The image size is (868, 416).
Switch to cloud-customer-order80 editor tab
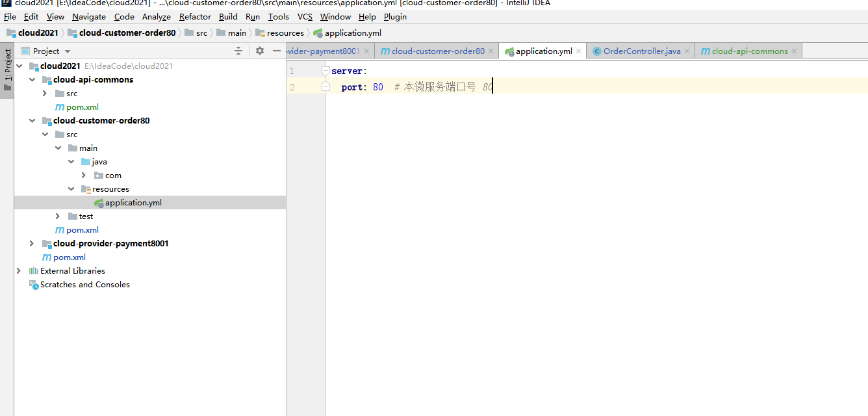pyautogui.click(x=438, y=51)
